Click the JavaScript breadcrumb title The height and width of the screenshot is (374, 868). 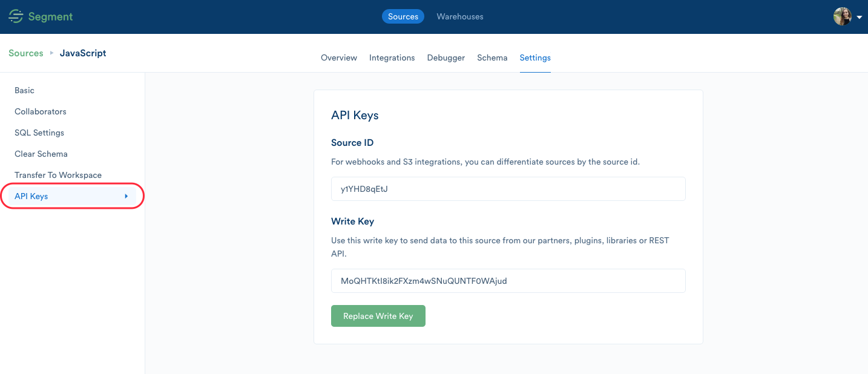coord(83,53)
